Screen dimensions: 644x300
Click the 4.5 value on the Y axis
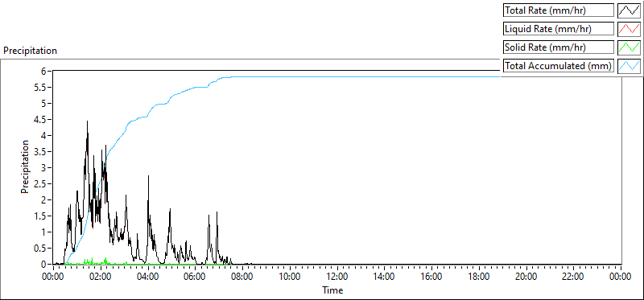click(41, 119)
